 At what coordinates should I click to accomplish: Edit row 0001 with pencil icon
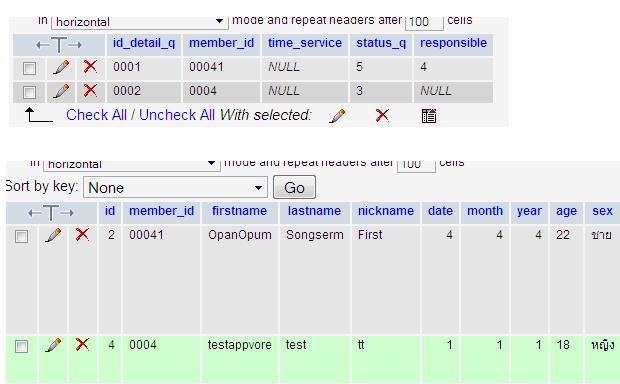click(x=61, y=67)
